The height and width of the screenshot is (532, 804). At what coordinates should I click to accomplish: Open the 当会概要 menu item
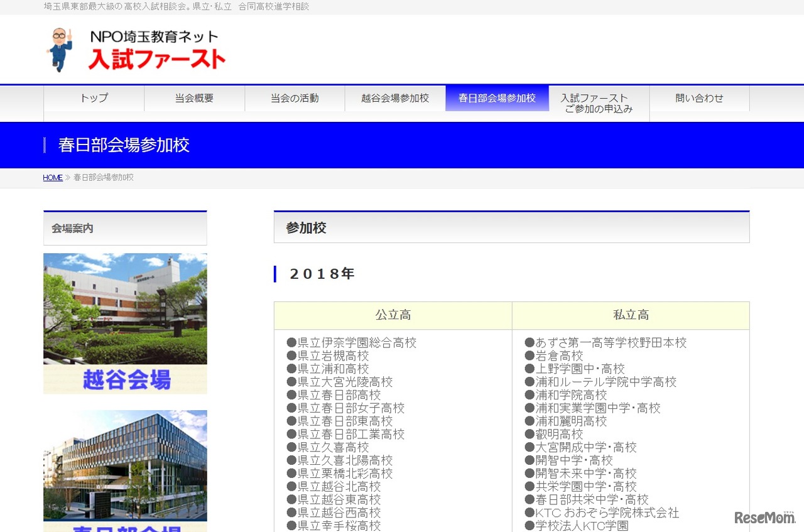pyautogui.click(x=194, y=98)
